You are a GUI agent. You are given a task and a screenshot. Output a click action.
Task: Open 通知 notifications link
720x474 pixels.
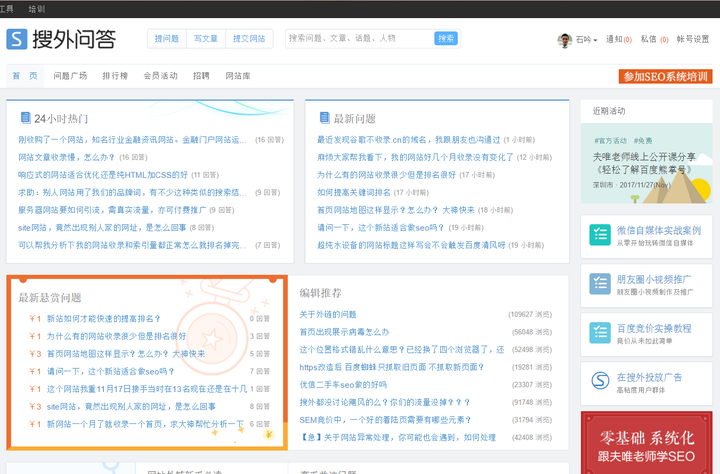point(619,40)
